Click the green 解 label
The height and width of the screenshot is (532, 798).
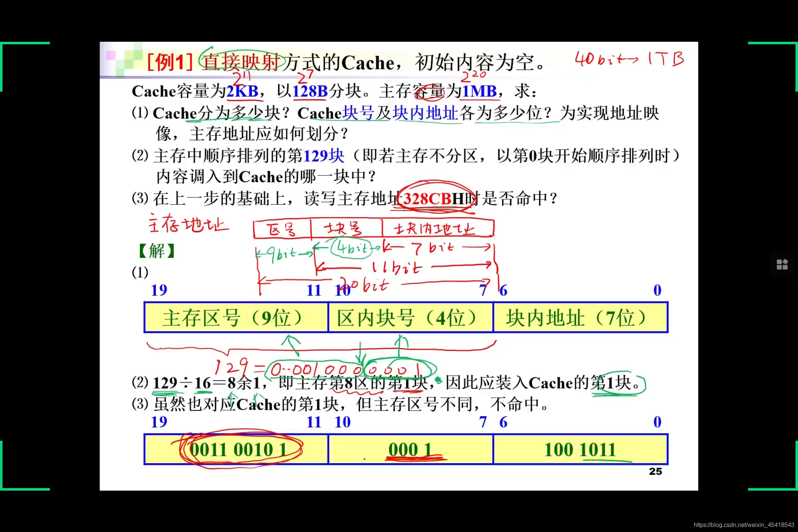click(x=157, y=251)
